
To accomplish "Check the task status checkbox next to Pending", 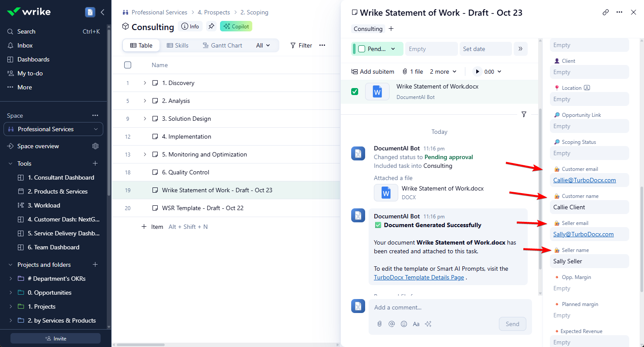I will click(362, 49).
